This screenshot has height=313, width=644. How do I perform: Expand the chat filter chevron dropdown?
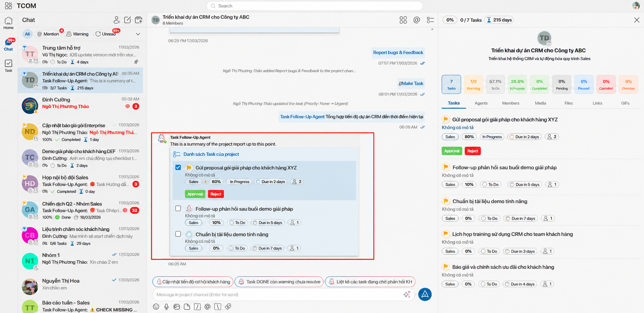point(138,34)
